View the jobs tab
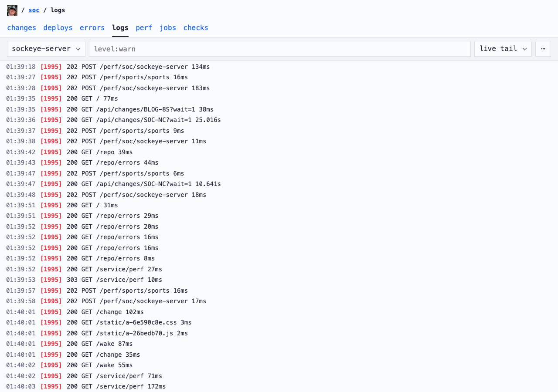 [x=168, y=28]
